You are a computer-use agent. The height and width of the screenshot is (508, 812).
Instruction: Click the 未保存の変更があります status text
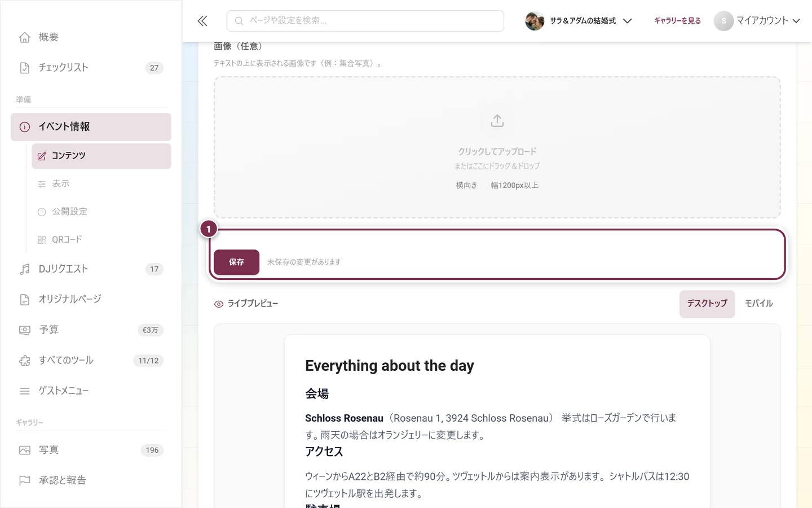[x=304, y=262]
